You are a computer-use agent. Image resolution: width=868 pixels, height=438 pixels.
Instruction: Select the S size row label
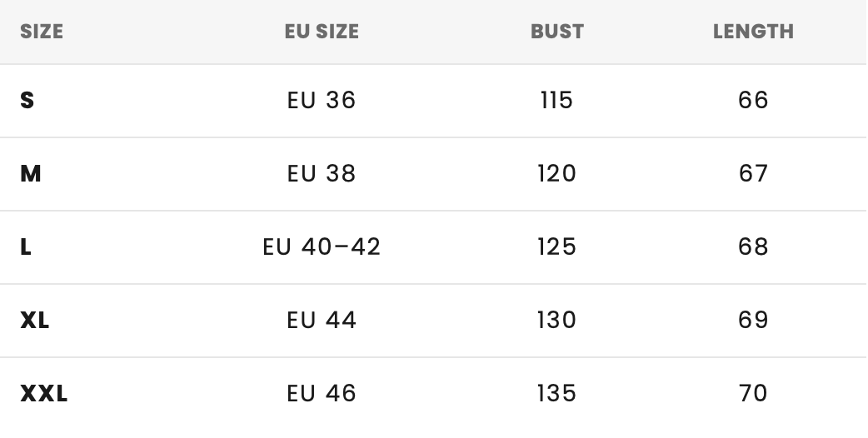click(27, 100)
